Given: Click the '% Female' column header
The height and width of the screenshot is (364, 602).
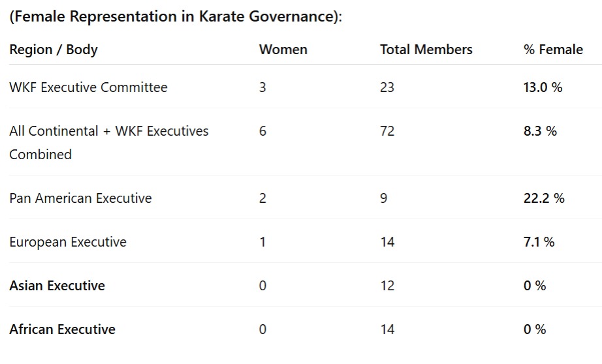Looking at the screenshot, I should click(x=552, y=50).
